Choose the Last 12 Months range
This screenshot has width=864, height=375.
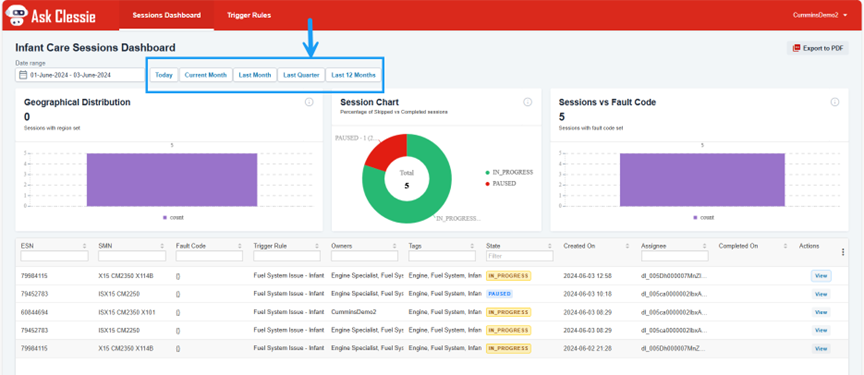[x=353, y=75]
